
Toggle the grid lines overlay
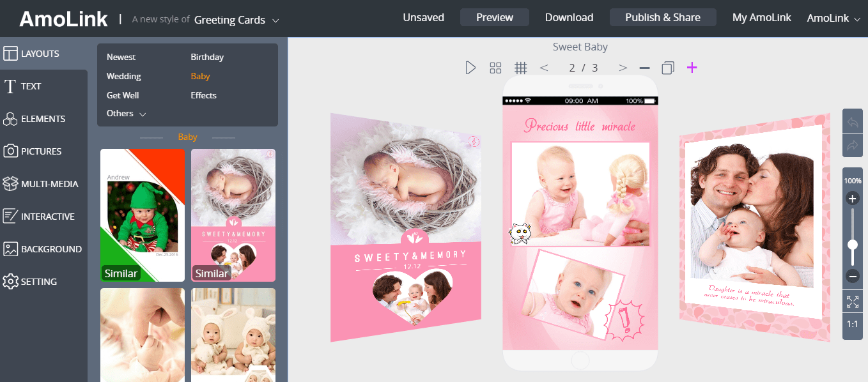click(521, 68)
